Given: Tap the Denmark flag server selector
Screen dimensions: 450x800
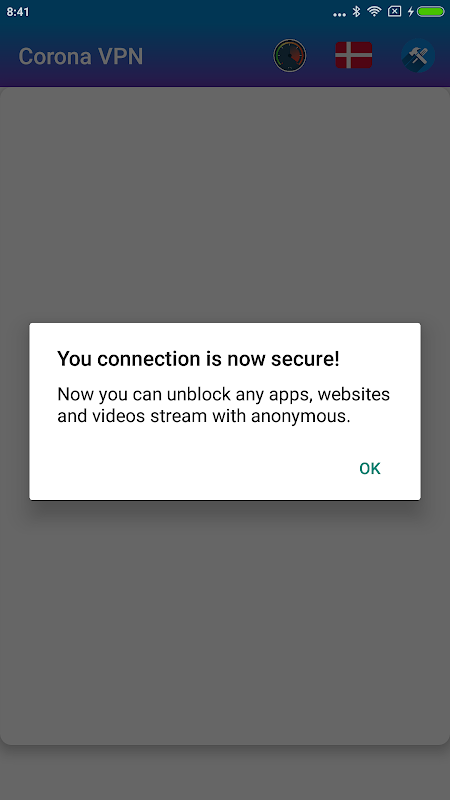Looking at the screenshot, I should [354, 55].
